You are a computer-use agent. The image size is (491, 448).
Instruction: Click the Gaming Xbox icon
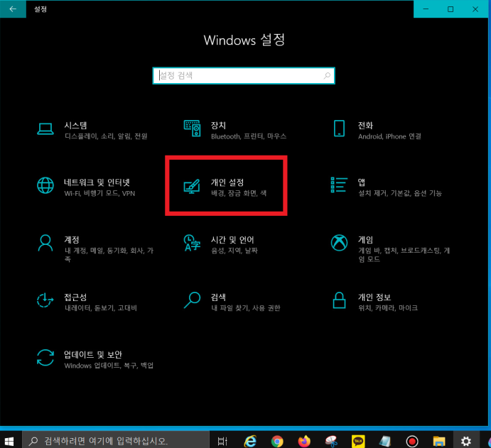pos(339,243)
